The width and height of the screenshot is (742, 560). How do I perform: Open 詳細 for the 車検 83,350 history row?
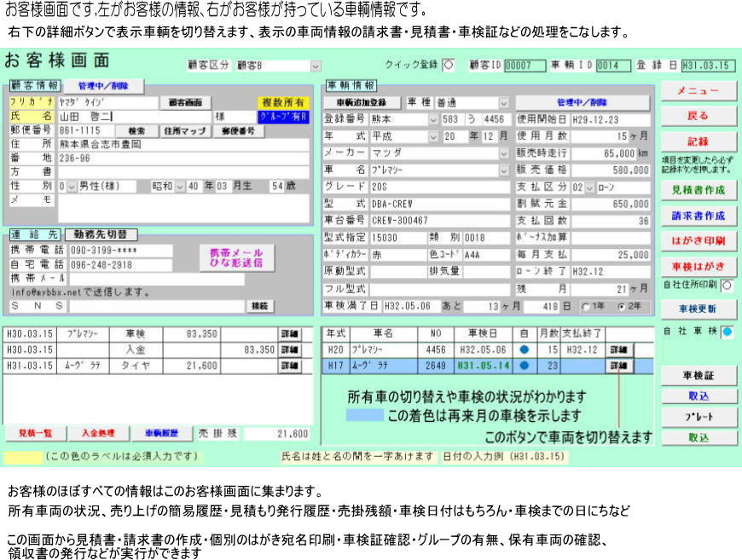[x=290, y=334]
